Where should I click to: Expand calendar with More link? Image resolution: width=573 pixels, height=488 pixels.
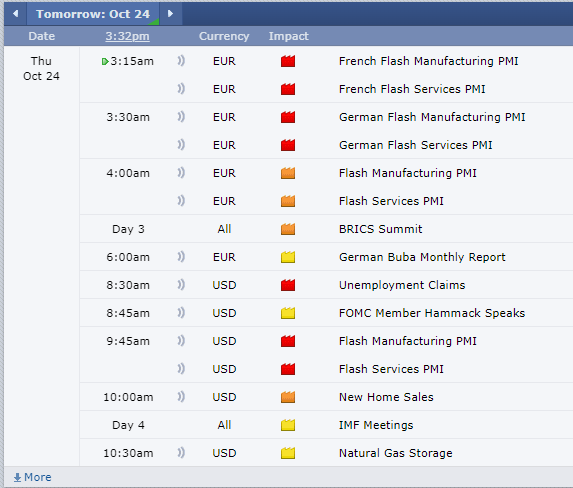(33, 477)
